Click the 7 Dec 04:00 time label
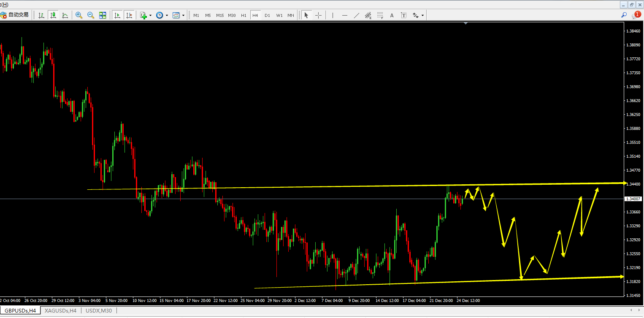Viewport: 644px width, 318px height. (332, 301)
